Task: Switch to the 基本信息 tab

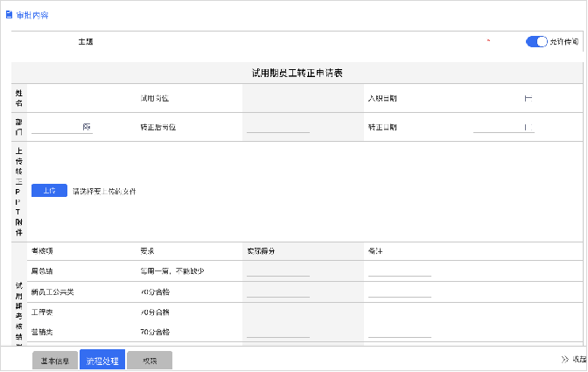Action: [x=55, y=361]
